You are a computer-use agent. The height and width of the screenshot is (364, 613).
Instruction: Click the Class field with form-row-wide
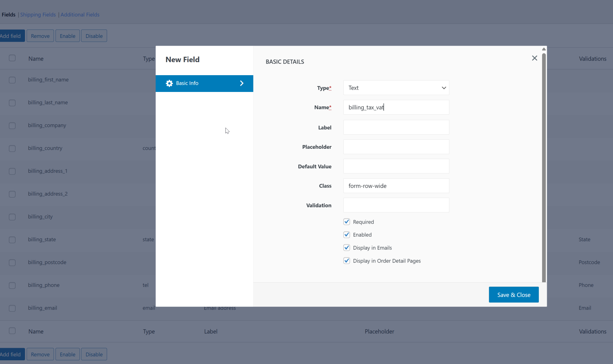pos(396,186)
